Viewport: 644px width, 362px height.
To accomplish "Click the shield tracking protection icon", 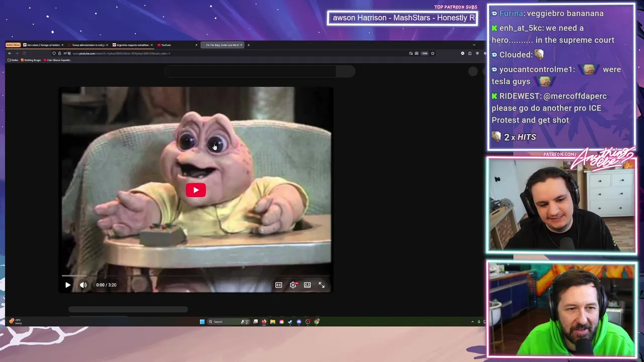I will coord(54,53).
